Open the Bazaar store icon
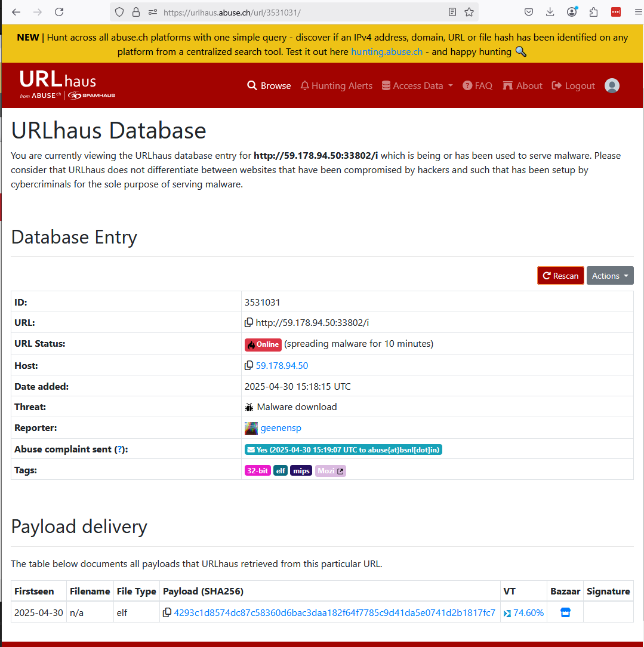 565,612
